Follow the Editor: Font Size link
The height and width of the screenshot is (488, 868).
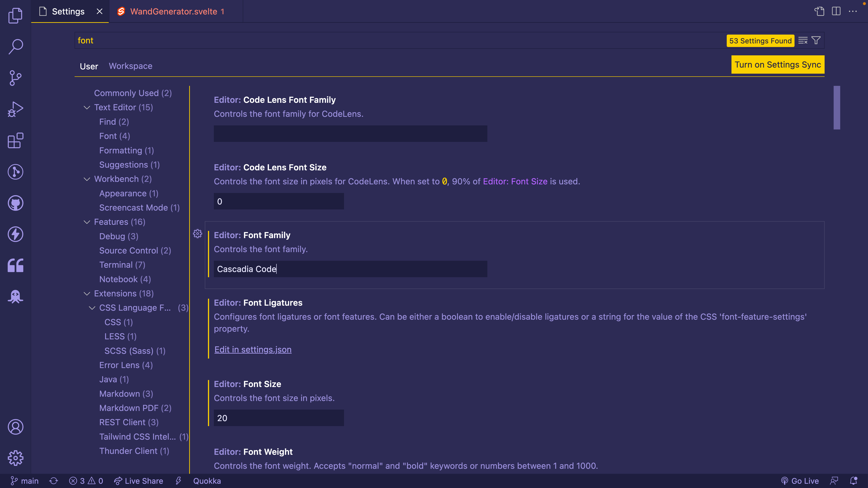point(515,181)
